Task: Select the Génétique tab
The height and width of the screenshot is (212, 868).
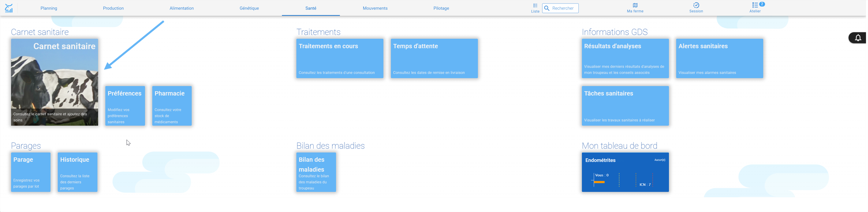Action: click(249, 8)
